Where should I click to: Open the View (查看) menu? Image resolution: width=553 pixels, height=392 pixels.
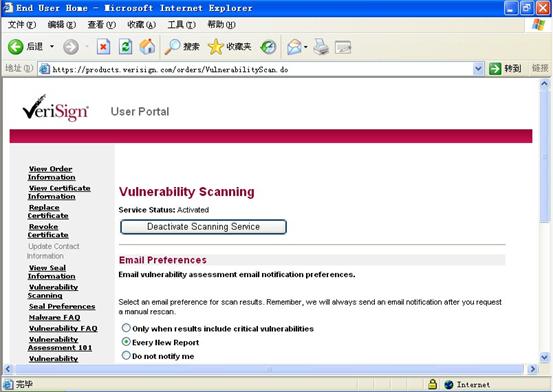point(102,25)
